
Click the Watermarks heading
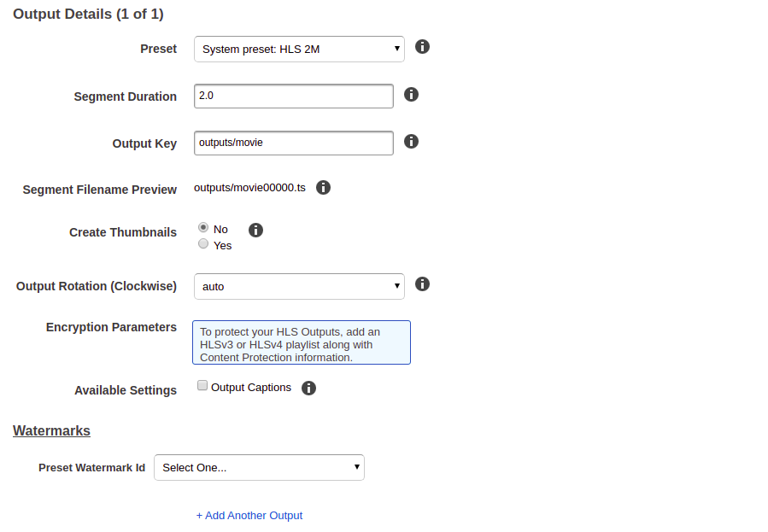(51, 430)
